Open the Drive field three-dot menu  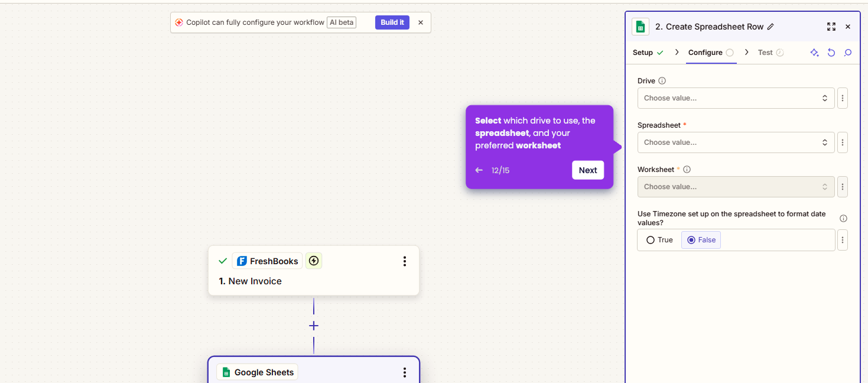coord(843,98)
